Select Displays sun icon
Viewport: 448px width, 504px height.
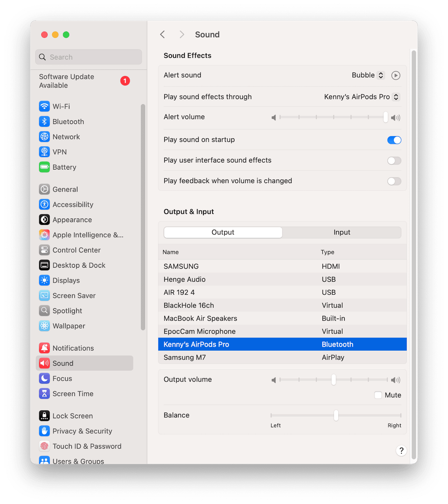[44, 280]
